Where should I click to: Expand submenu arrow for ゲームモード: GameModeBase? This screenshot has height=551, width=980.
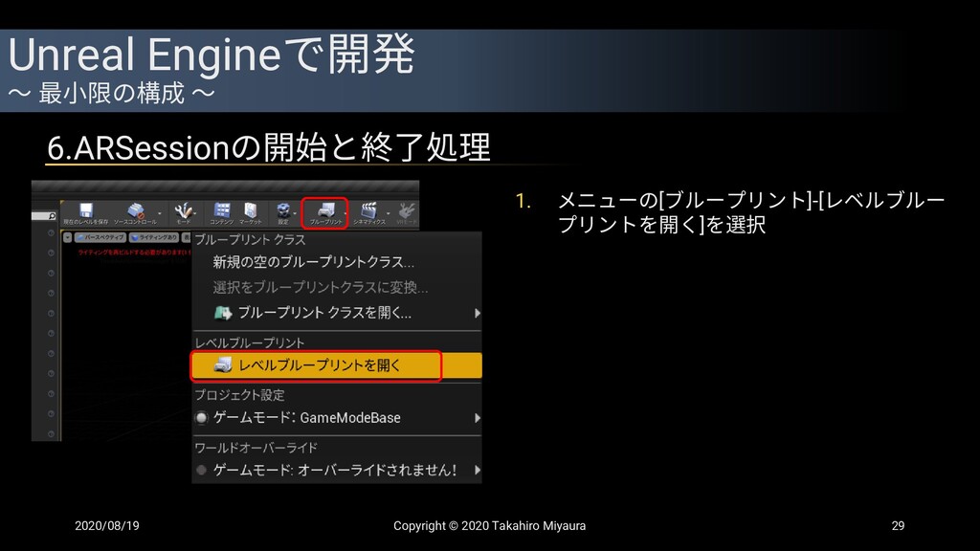[x=477, y=418]
